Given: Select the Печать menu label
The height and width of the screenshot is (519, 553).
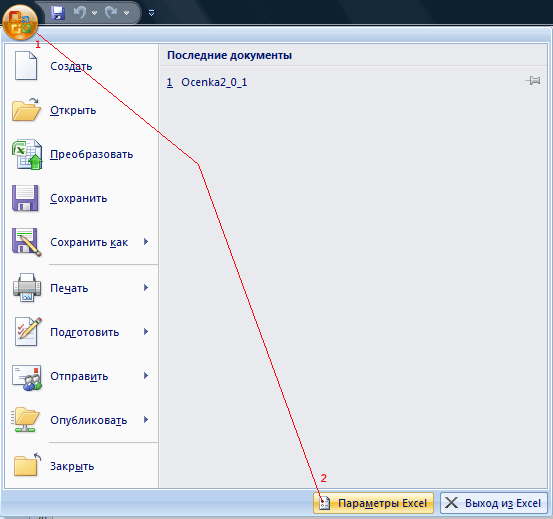Looking at the screenshot, I should [69, 288].
